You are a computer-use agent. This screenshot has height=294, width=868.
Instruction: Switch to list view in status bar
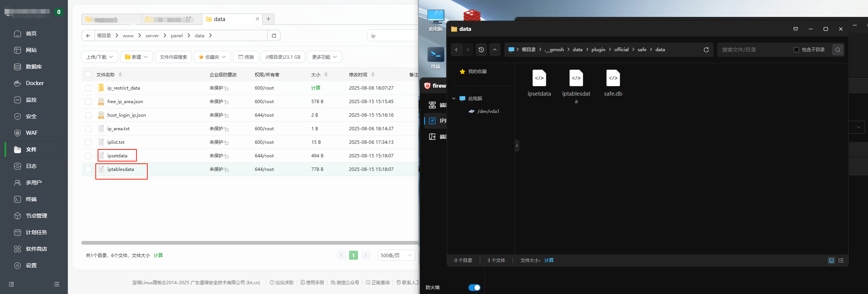tap(841, 260)
